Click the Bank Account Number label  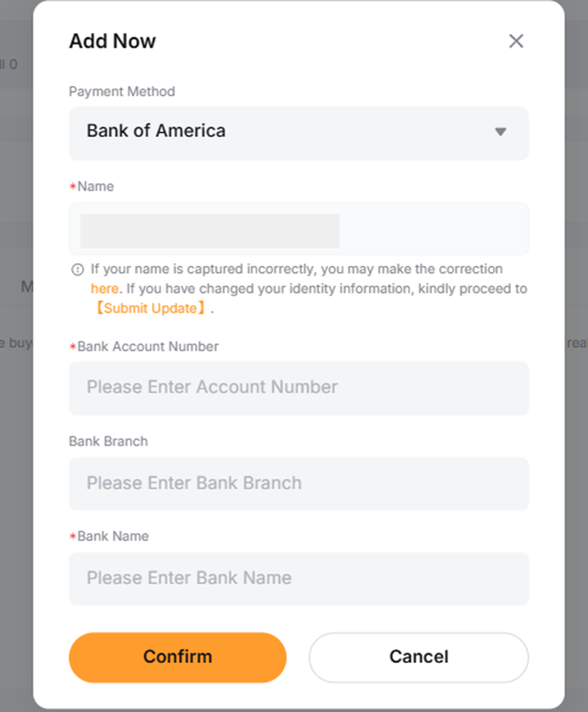148,346
